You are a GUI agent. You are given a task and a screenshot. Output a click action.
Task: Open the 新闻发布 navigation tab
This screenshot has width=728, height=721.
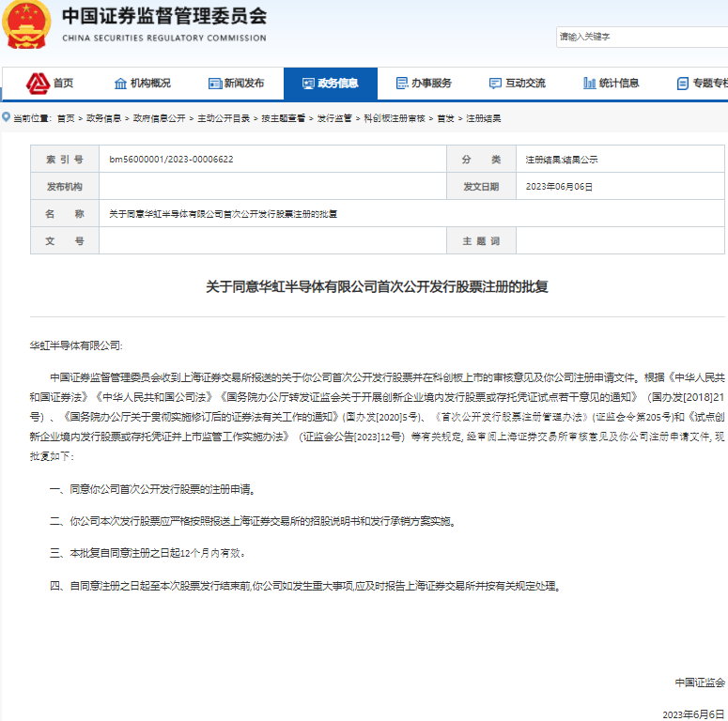tap(237, 84)
